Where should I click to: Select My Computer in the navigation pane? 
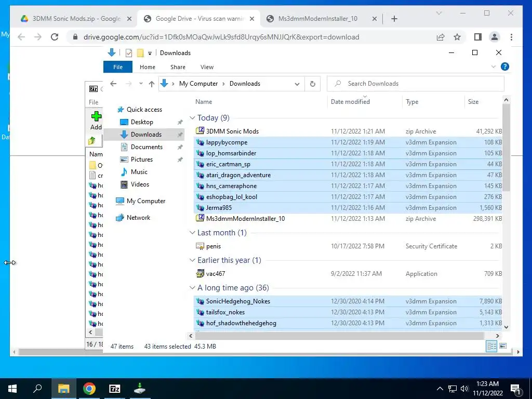tap(146, 201)
